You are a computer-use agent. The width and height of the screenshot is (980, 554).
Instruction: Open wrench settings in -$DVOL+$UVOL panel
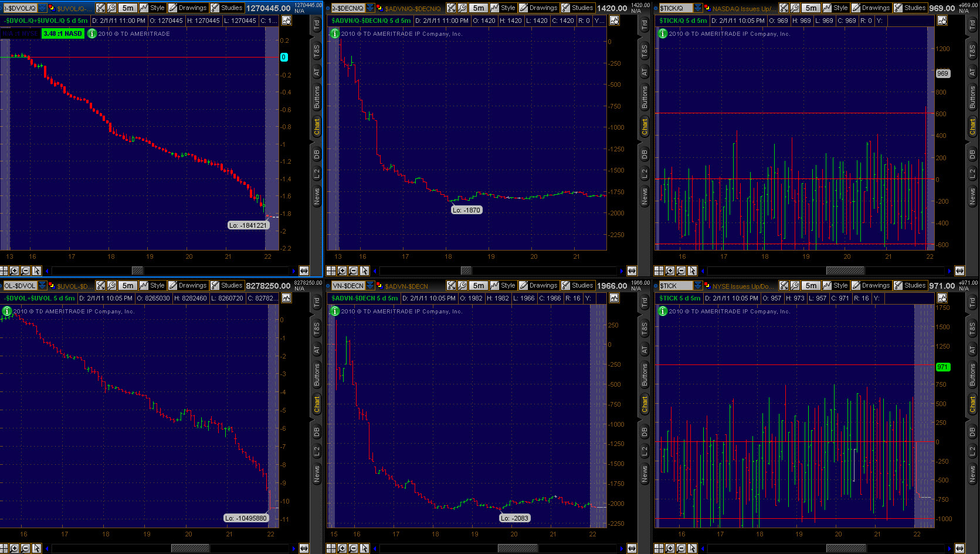click(111, 285)
